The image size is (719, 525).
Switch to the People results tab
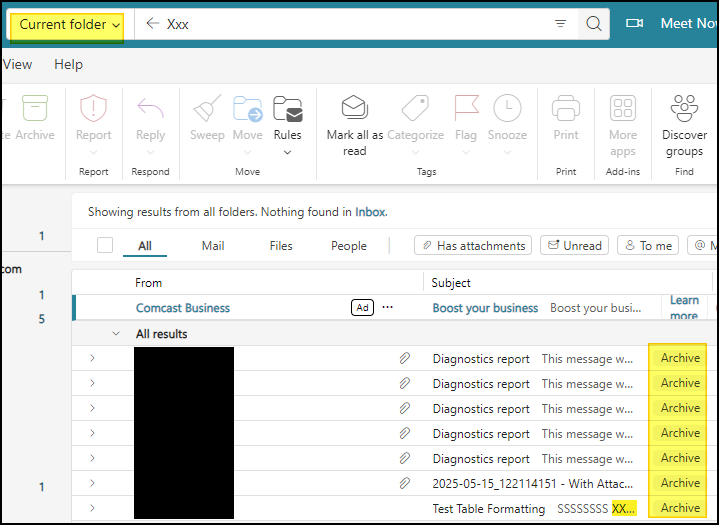point(348,246)
